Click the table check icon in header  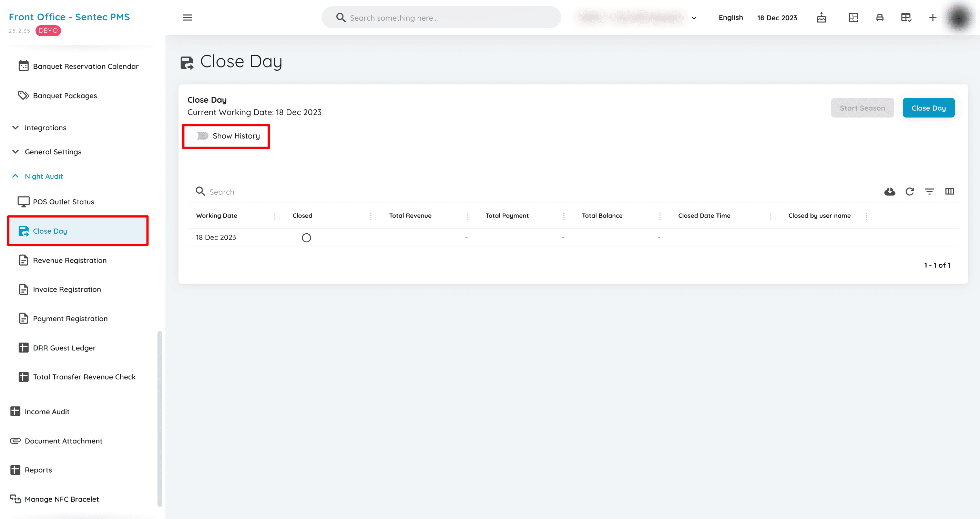[906, 18]
